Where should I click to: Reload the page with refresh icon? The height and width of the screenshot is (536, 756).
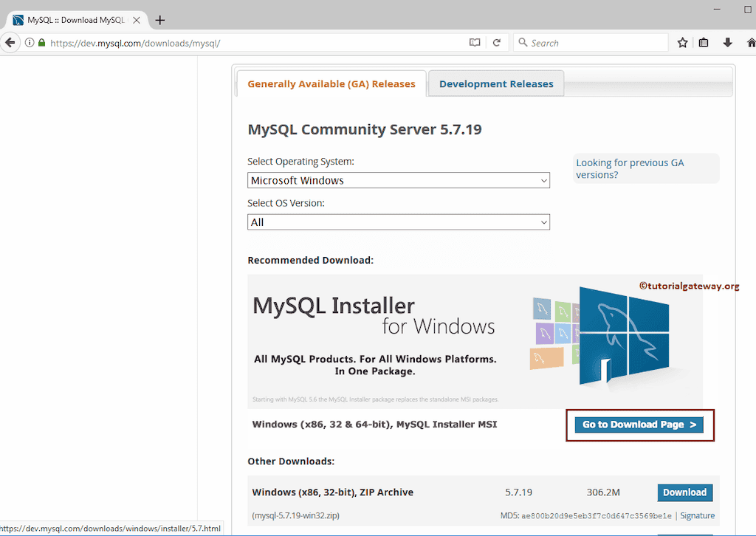497,43
